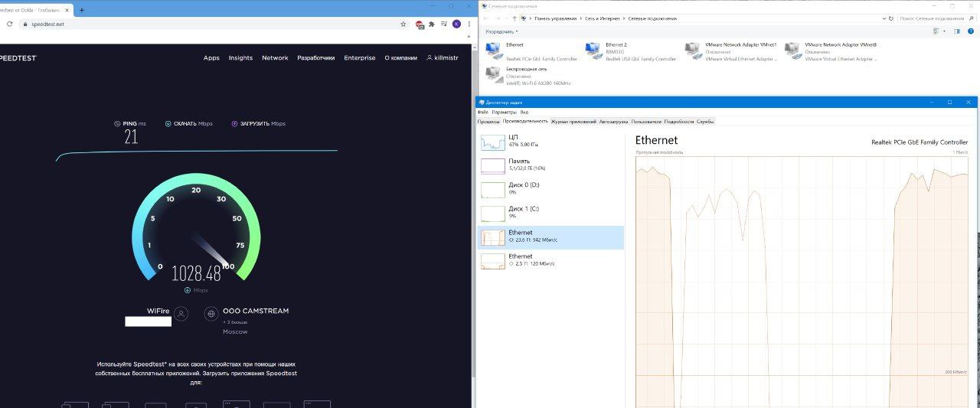Click the ЗАГРУЗИТЬ Mbps label
The height and width of the screenshot is (408, 980).
coord(258,123)
